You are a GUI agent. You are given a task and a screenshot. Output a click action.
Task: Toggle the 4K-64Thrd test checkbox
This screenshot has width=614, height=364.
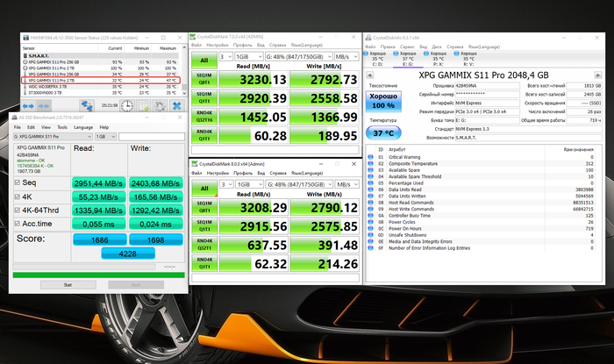[x=19, y=211]
